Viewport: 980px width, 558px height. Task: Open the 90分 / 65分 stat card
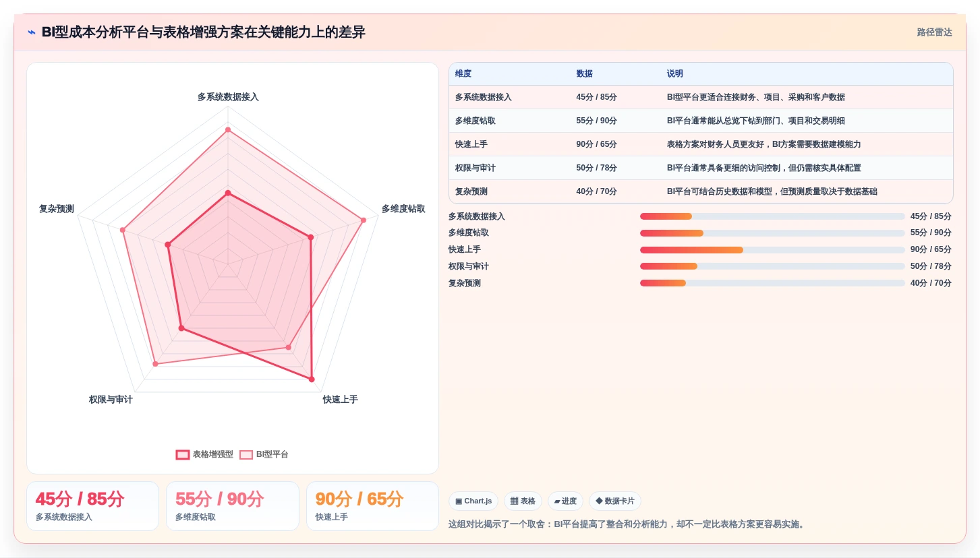372,506
